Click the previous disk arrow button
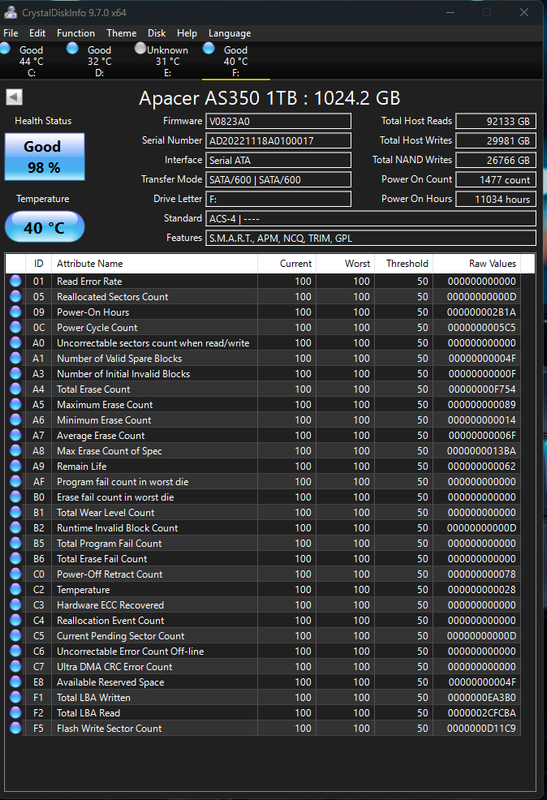 pos(14,97)
